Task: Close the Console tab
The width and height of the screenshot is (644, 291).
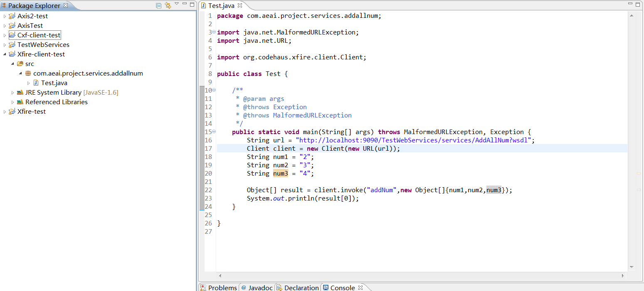Action: point(360,287)
